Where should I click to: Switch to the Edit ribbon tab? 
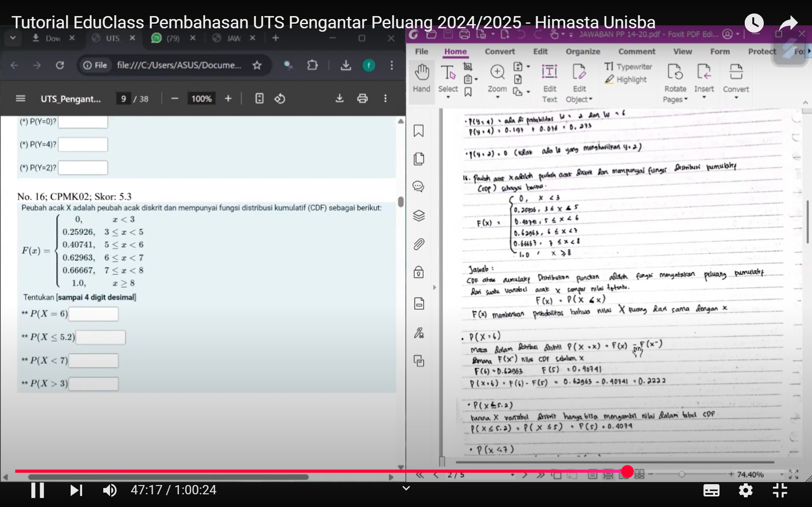coord(540,52)
